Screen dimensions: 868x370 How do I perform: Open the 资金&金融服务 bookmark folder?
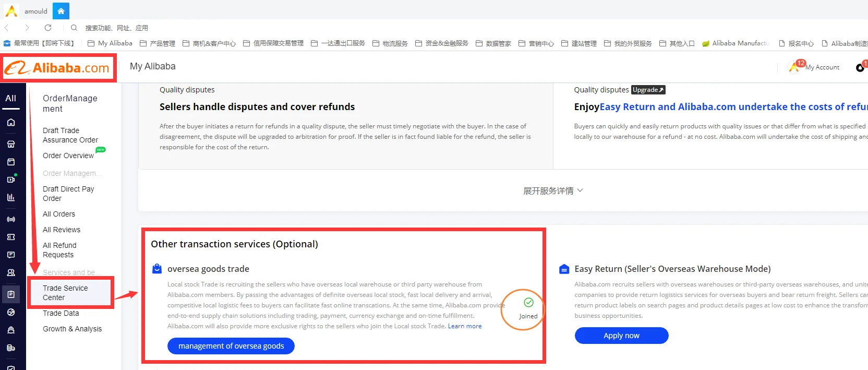[x=442, y=43]
